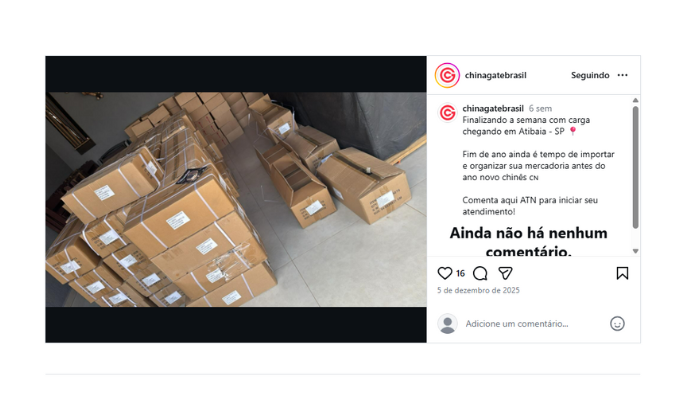Click the cardboard boxes post video
Image resolution: width=700 pixels, height=400 pixels.
[236, 200]
